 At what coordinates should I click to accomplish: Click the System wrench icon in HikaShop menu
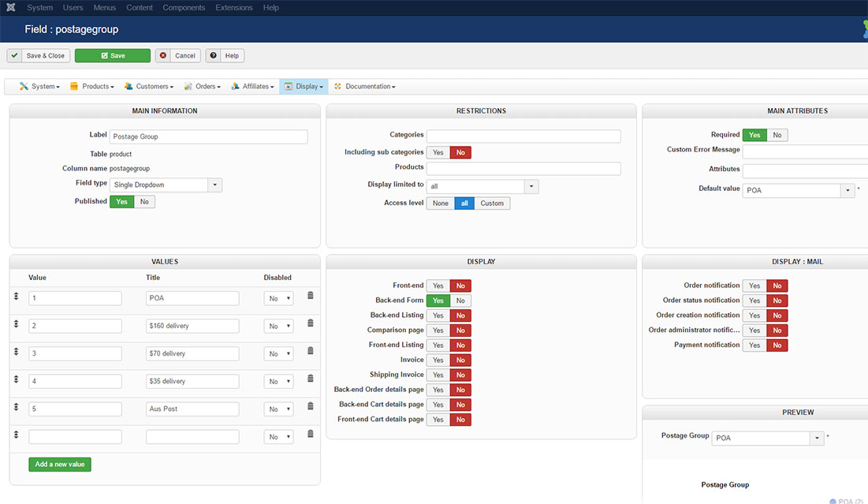click(x=24, y=86)
